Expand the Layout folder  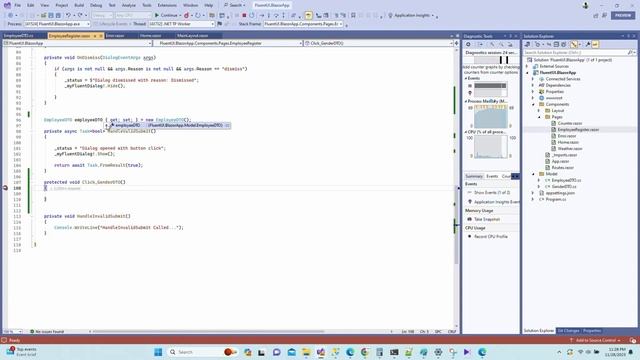[539, 111]
